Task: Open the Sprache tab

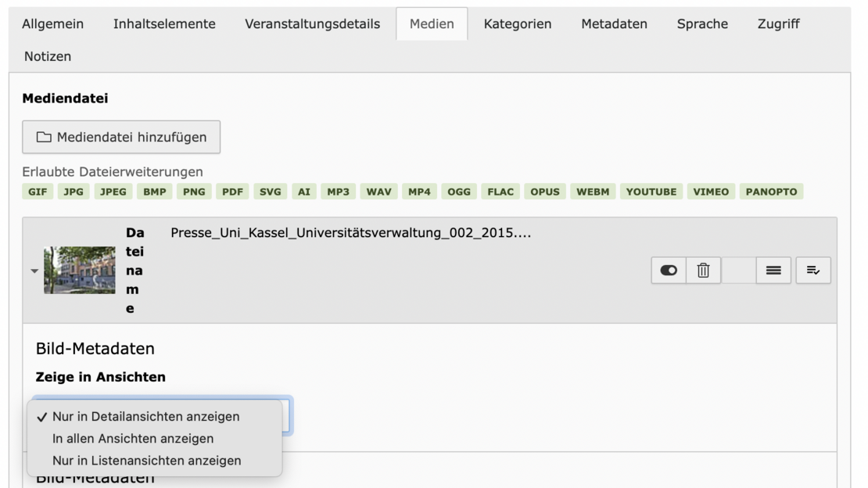Action: point(702,24)
